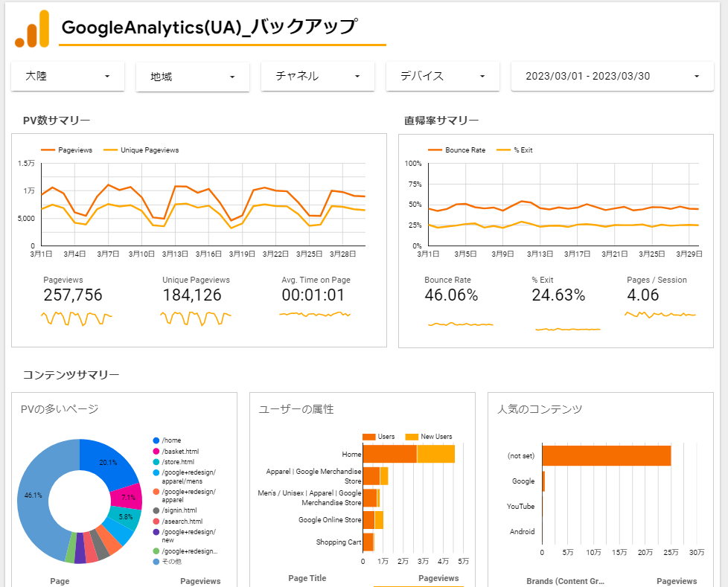This screenshot has width=728, height=587.
Task: Click the Pageviews legend entry in PV chart
Action: click(x=66, y=150)
